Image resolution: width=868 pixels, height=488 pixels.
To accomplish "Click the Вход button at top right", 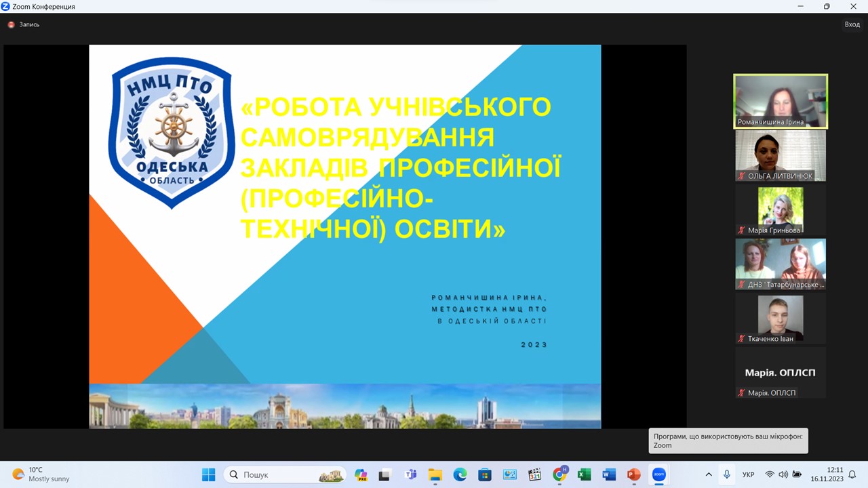I will point(852,24).
